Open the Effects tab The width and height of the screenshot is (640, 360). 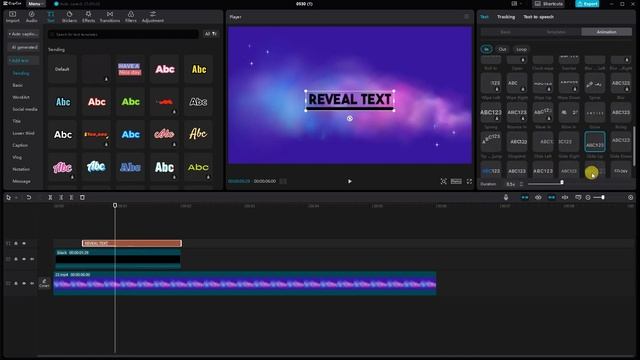(x=88, y=17)
